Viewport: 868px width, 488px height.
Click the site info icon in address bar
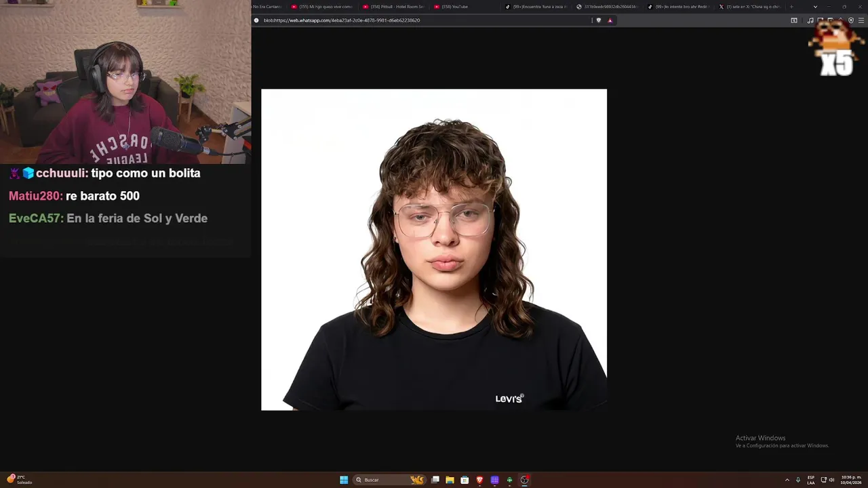click(x=256, y=20)
